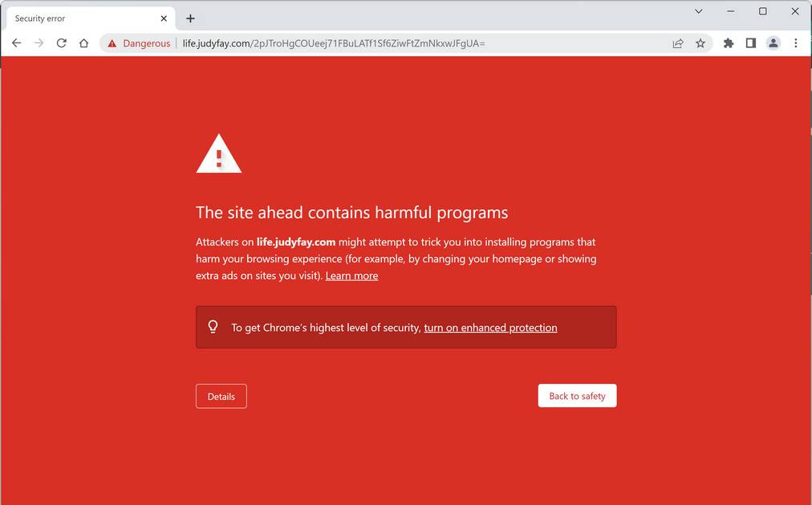Bookmark this page with the star
Image resolution: width=812 pixels, height=505 pixels.
[700, 43]
